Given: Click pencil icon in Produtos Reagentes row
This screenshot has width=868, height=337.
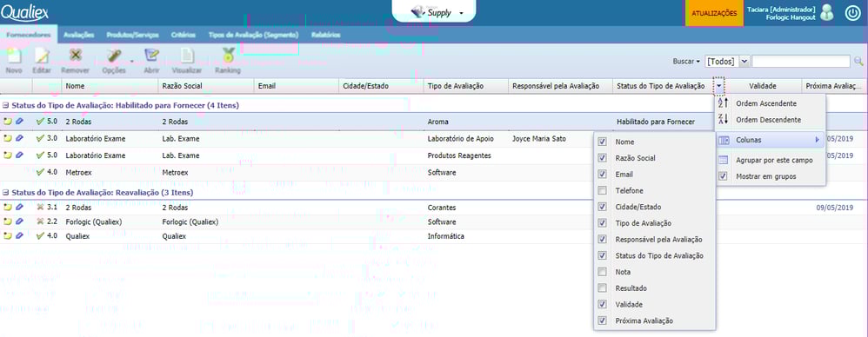Looking at the screenshot, I should [x=19, y=155].
